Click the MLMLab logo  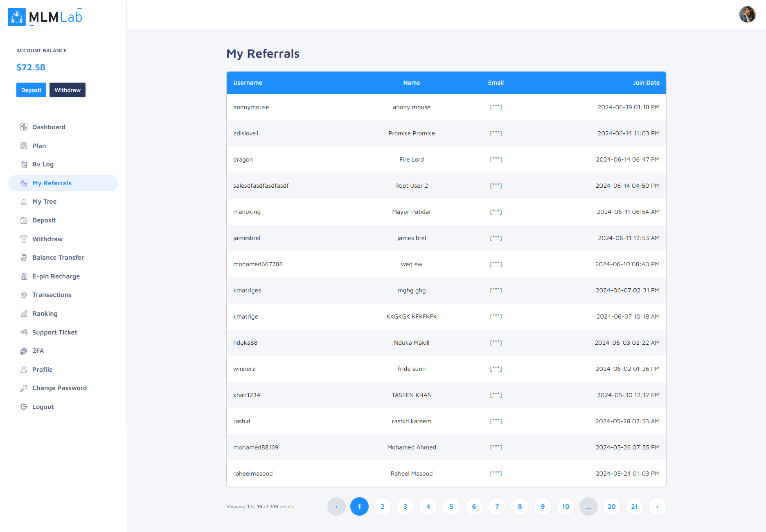click(45, 17)
